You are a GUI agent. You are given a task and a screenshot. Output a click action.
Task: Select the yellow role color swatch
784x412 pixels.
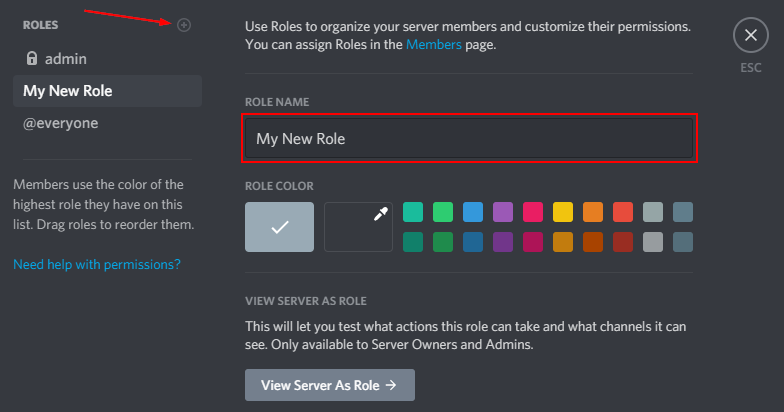[x=563, y=212]
